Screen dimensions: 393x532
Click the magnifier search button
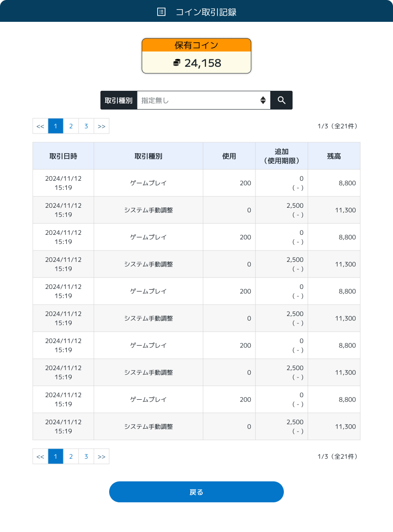(x=282, y=100)
